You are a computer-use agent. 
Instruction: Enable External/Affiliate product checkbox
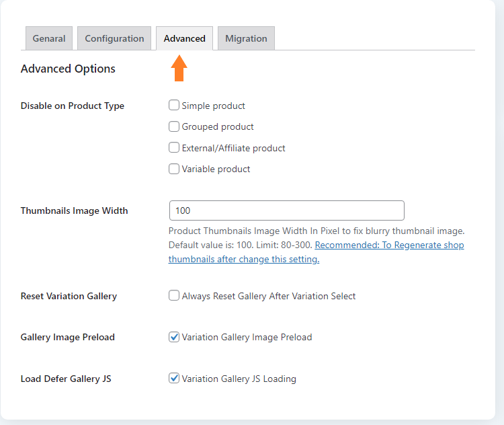tap(174, 148)
